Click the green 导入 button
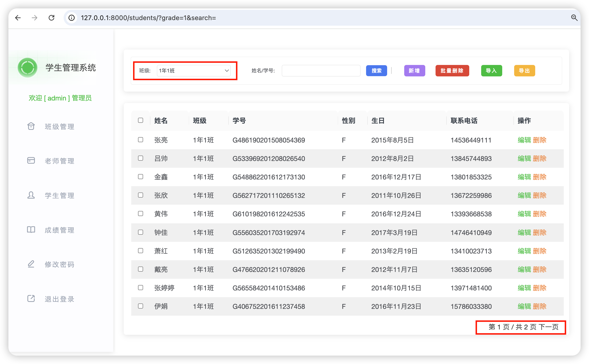 click(491, 71)
